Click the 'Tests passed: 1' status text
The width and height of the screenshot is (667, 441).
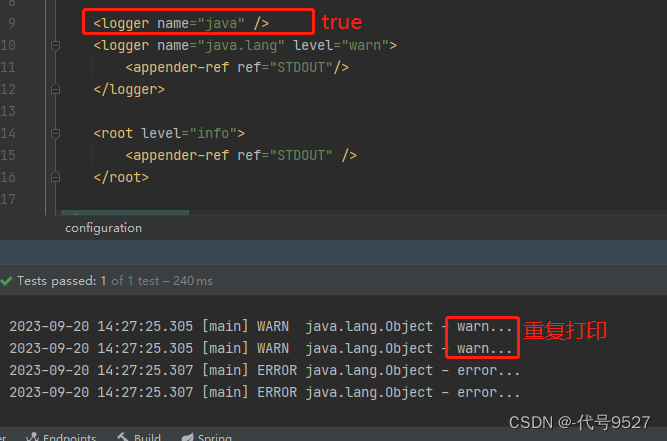61,281
